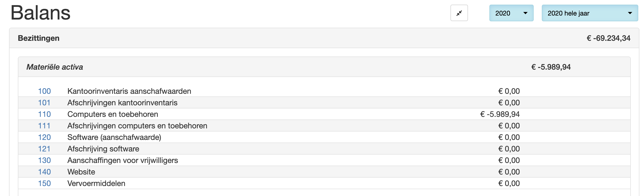644x196 pixels.
Task: Open account 120 link
Action: [44, 137]
